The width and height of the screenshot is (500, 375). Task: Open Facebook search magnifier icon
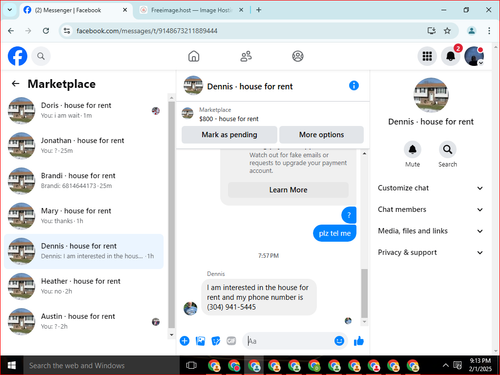point(41,56)
